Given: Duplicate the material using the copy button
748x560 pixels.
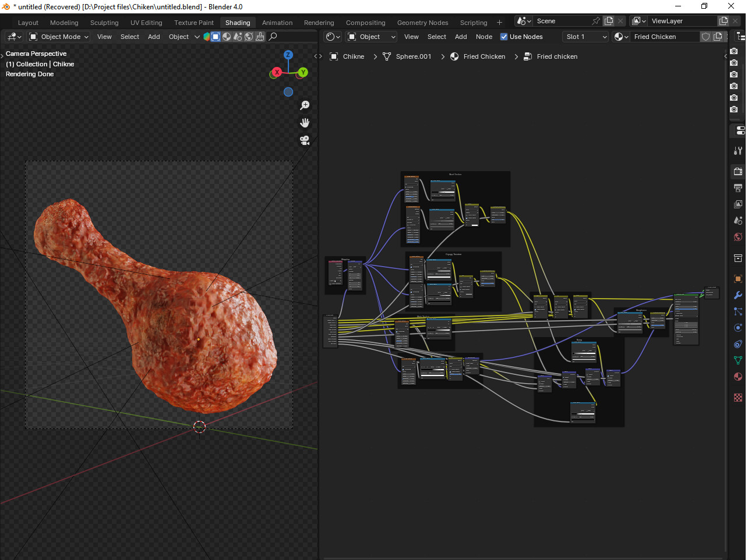Looking at the screenshot, I should pyautogui.click(x=717, y=37).
